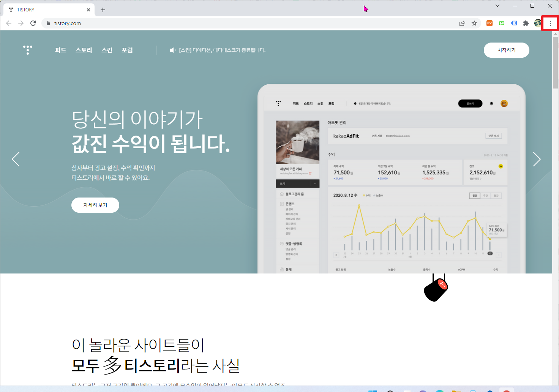This screenshot has height=392, width=559.
Task: Click the speaker notice icon
Action: click(172, 50)
